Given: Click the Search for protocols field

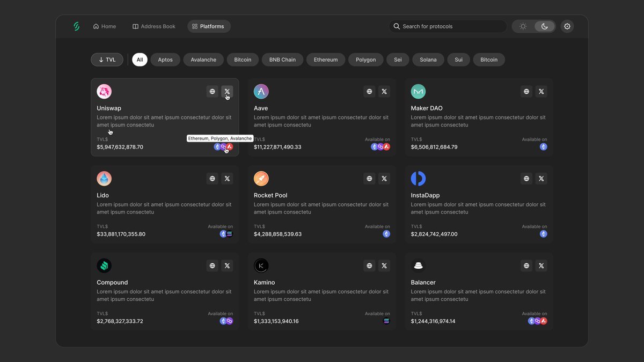Looking at the screenshot, I should 448,26.
